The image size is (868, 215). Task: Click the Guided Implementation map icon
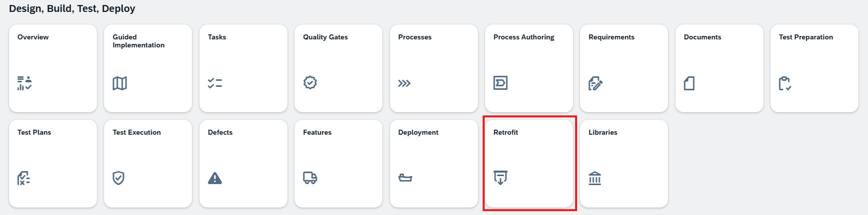[x=119, y=83]
